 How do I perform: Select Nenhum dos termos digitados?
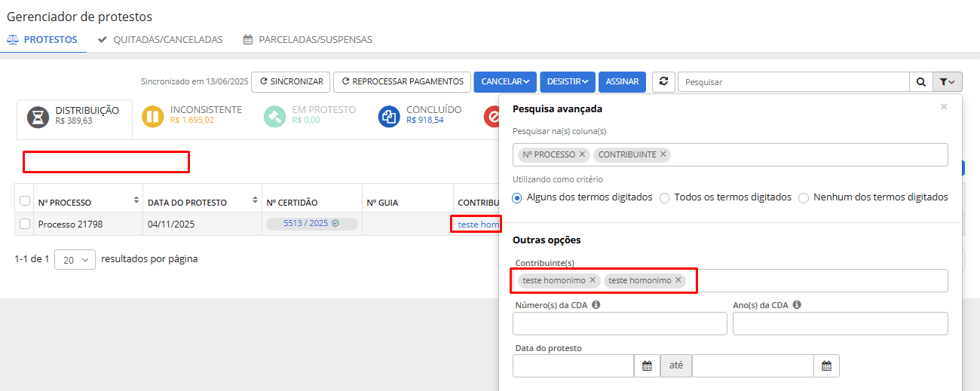tap(804, 197)
